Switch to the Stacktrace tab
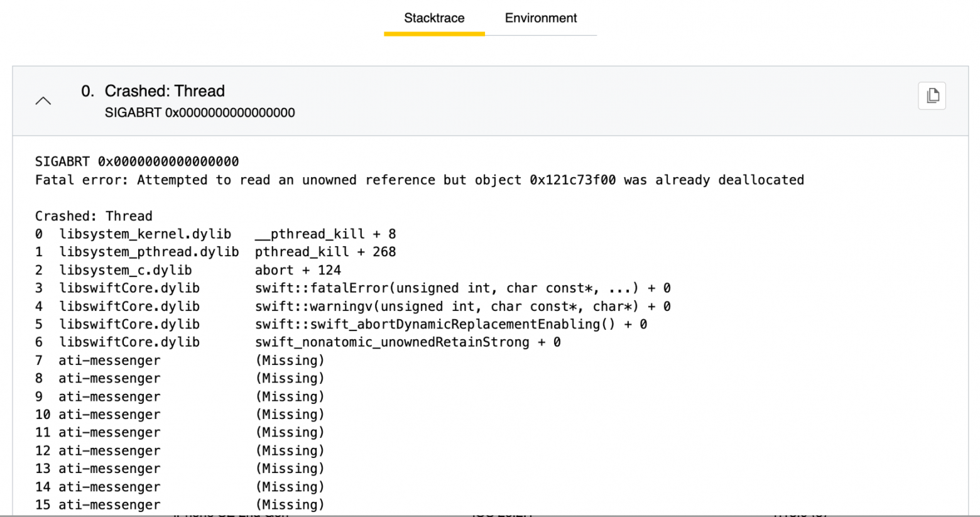Image resolution: width=980 pixels, height=517 pixels. tap(433, 18)
